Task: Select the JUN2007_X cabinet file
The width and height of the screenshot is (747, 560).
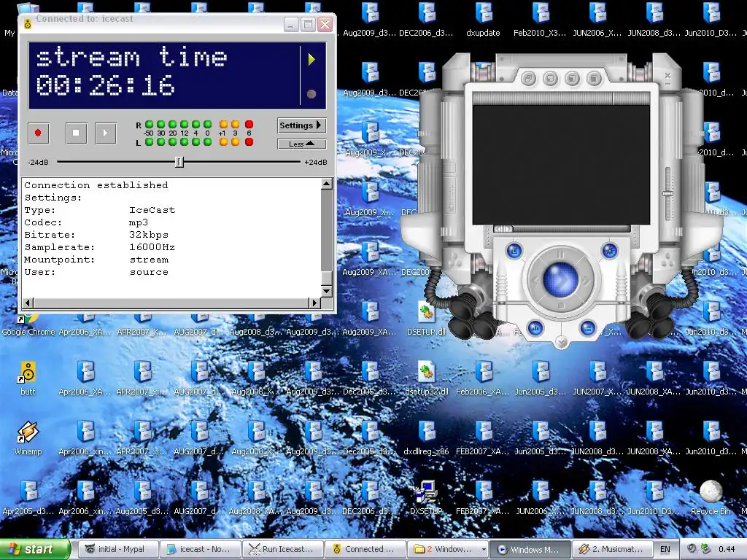Action: [597, 378]
